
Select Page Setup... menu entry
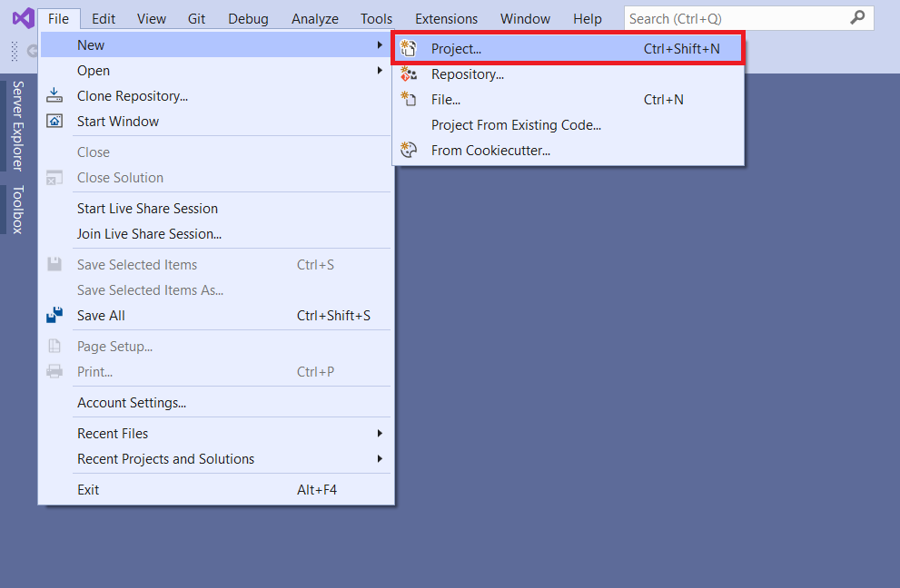(x=216, y=346)
